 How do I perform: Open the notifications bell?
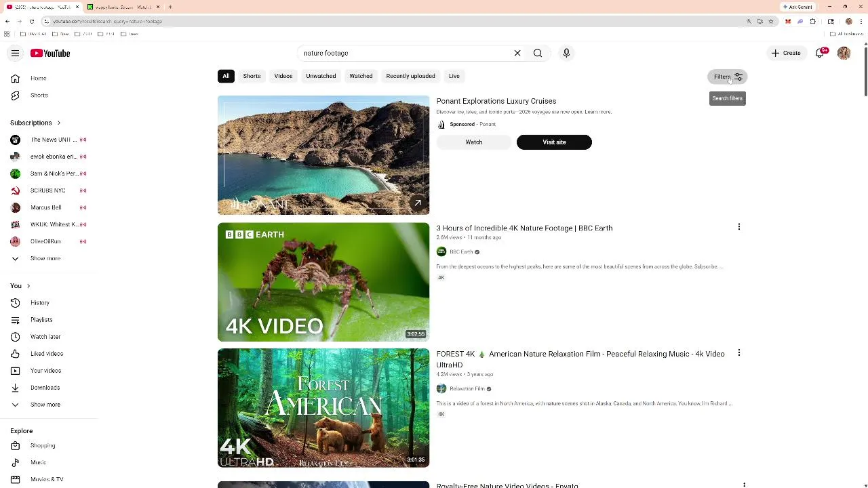pyautogui.click(x=820, y=53)
